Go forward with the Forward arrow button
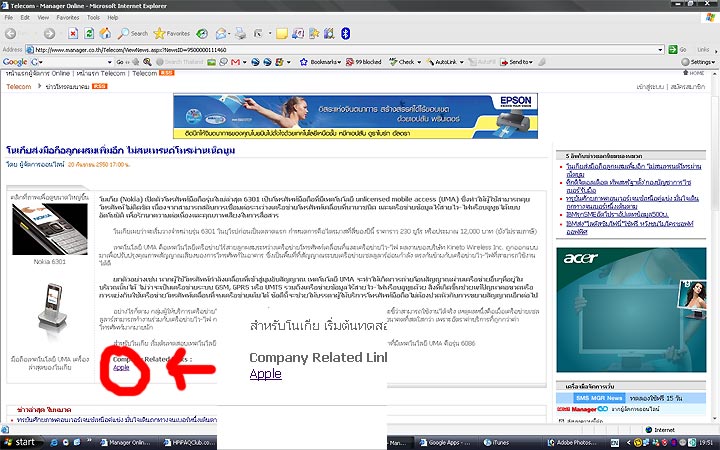720x450 pixels. (50, 34)
